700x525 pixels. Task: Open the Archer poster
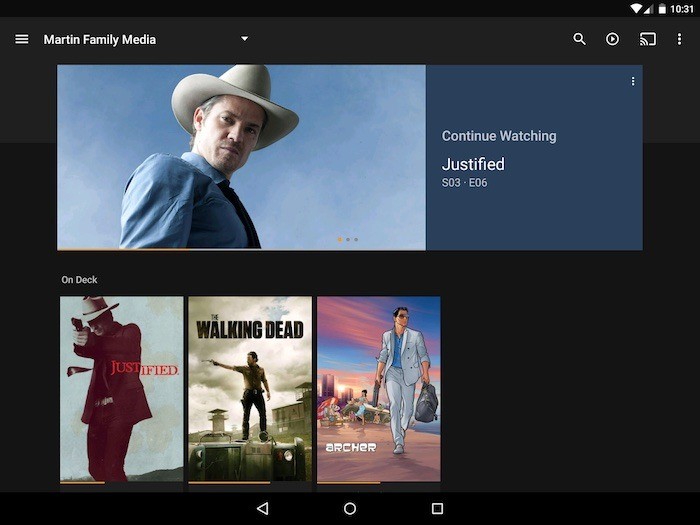point(379,389)
